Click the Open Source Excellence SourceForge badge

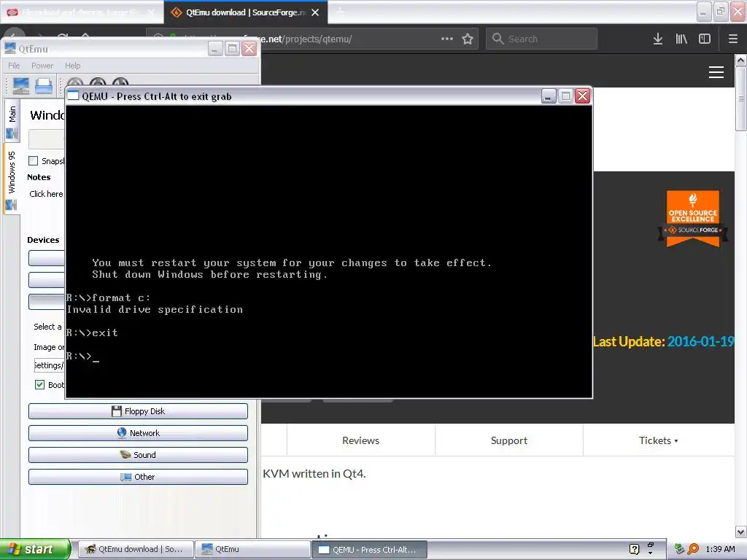(x=693, y=219)
